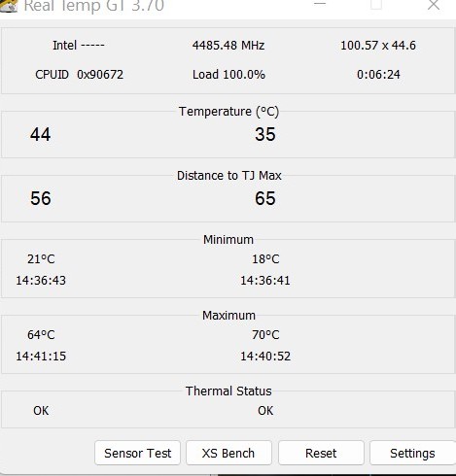The width and height of the screenshot is (456, 476).
Task: Minimize the Real Temp window
Action: point(320,4)
